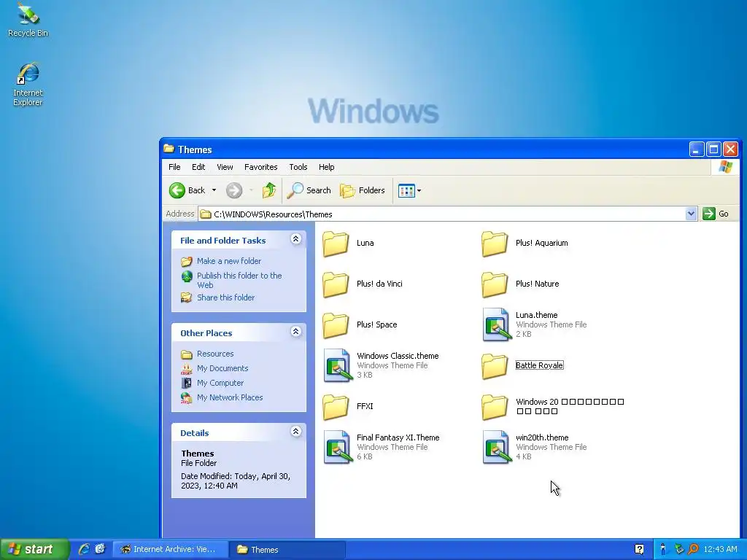
Task: Click the Start button
Action: point(34,549)
